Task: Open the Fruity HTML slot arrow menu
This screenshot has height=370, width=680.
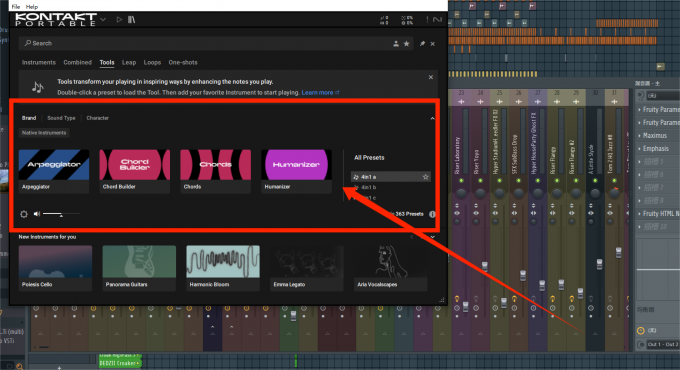Action: 639,214
